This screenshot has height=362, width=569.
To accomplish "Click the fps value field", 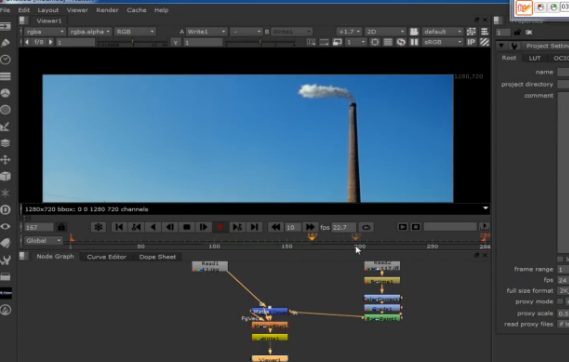I will click(x=344, y=227).
